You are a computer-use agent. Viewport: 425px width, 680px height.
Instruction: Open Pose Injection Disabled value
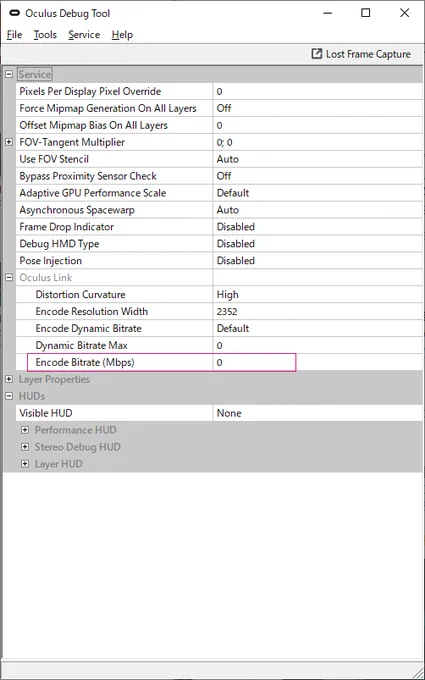317,261
